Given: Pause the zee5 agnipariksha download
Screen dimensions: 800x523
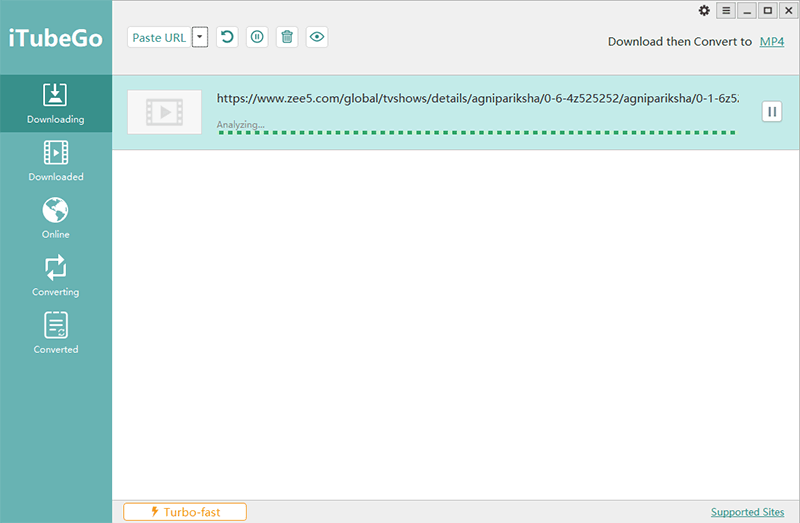Looking at the screenshot, I should pos(772,112).
